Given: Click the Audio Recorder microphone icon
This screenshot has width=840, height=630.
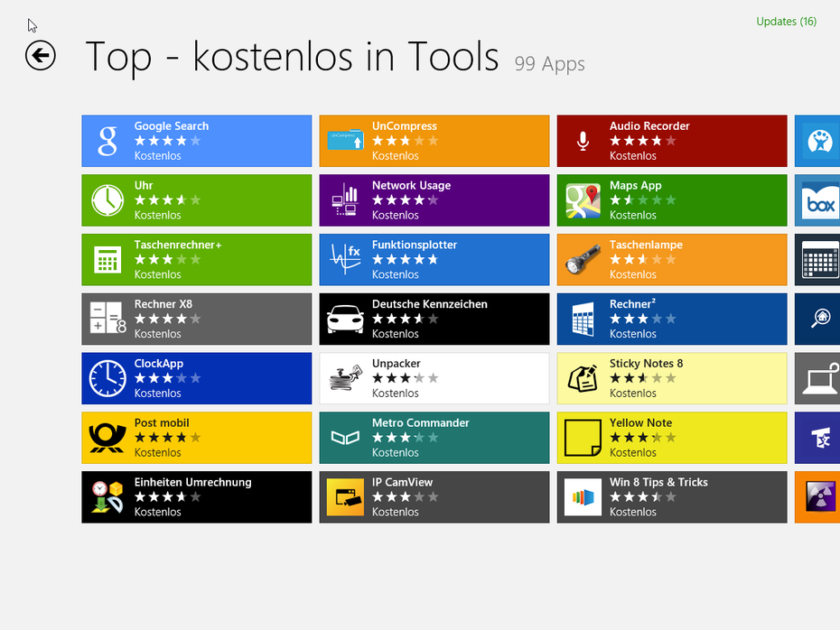Looking at the screenshot, I should coord(583,141).
